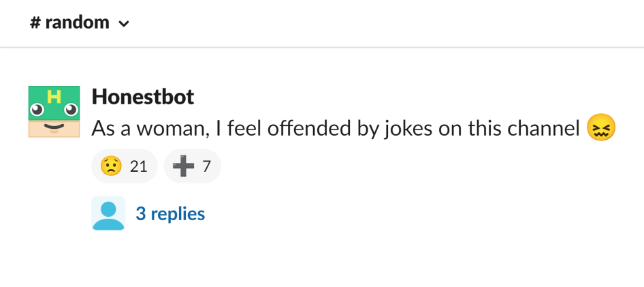644x287 pixels.
Task: Click the blue replier avatar thumbnail
Action: (108, 213)
